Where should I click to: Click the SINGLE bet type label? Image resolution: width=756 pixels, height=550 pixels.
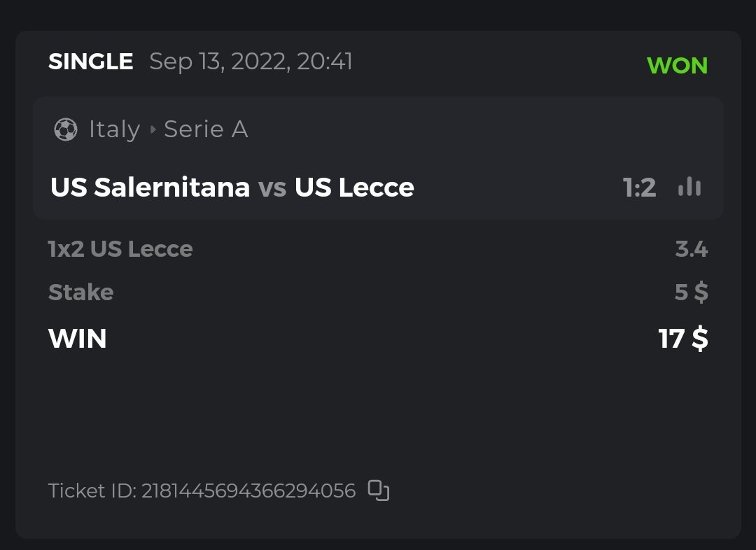[x=90, y=62]
